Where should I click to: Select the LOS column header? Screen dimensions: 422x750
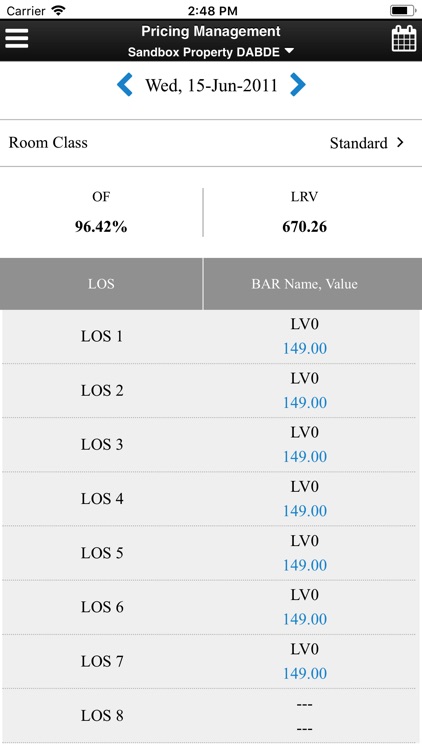[101, 284]
